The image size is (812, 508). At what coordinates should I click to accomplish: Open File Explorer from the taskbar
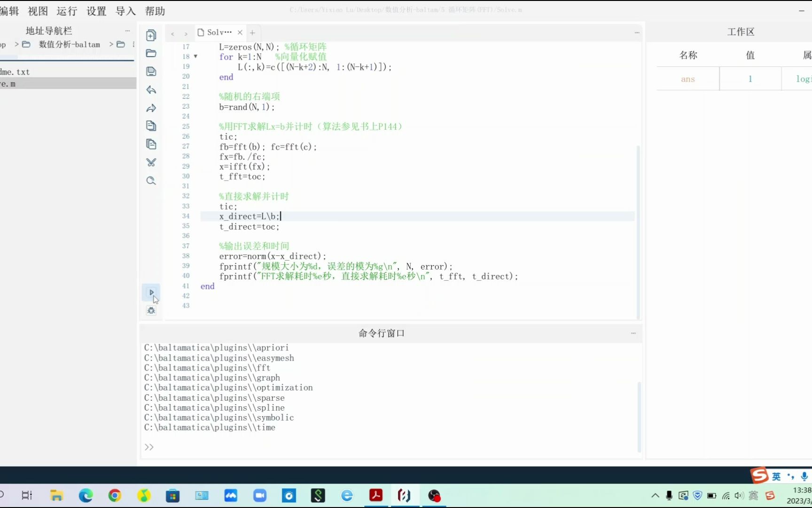(x=56, y=495)
